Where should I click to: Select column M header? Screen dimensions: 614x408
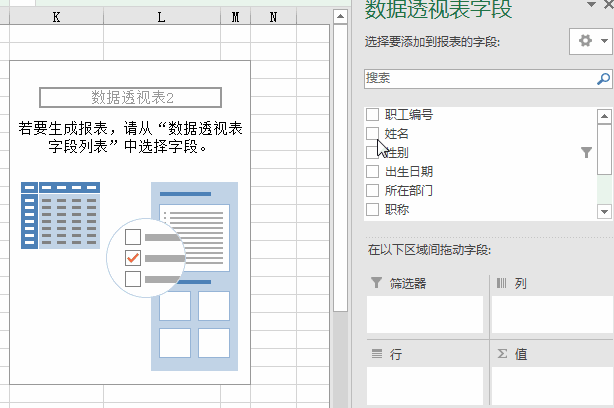pos(235,17)
